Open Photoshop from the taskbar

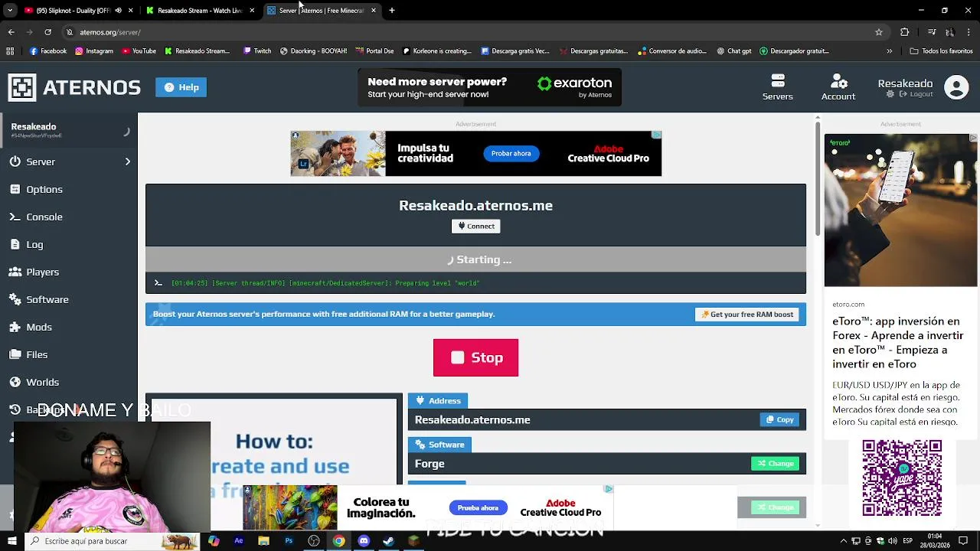click(289, 541)
